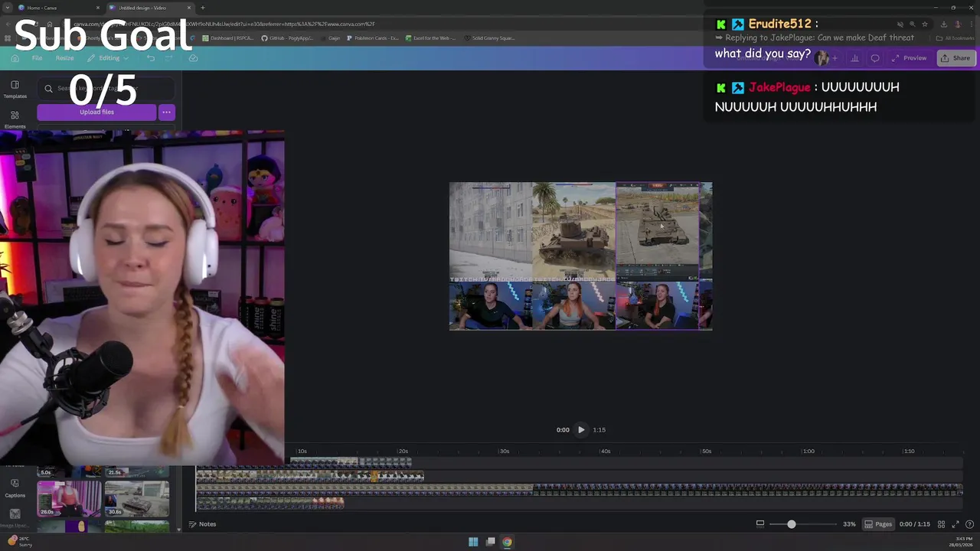The width and height of the screenshot is (980, 551).
Task: Click the 30s timeline ruler mark
Action: point(504,452)
